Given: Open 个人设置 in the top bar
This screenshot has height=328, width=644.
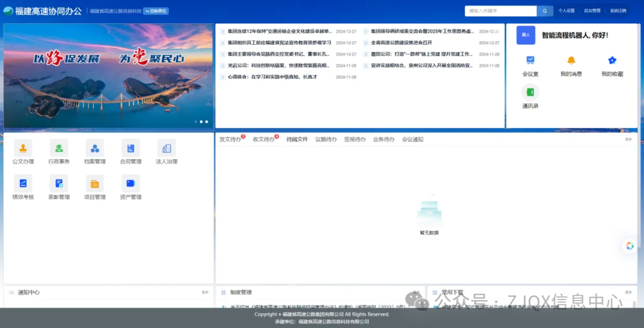Looking at the screenshot, I should tap(566, 11).
